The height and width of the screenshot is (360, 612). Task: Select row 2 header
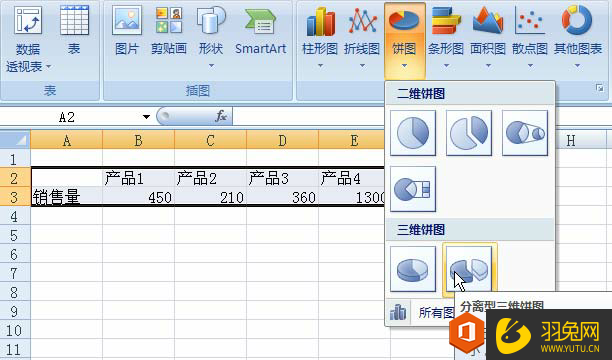[15, 178]
